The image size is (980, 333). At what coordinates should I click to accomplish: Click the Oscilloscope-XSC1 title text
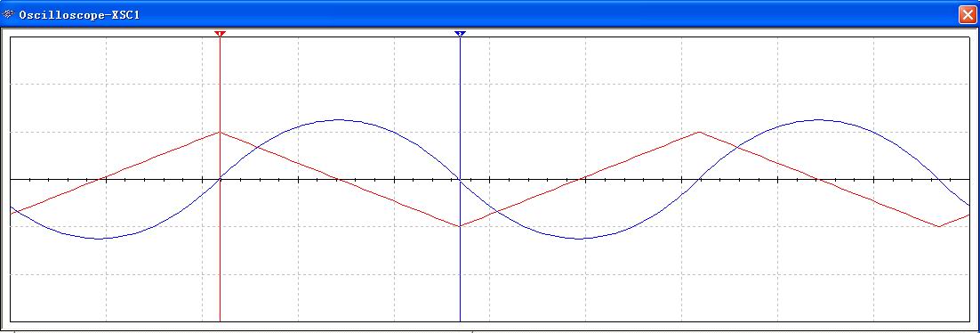(x=79, y=14)
